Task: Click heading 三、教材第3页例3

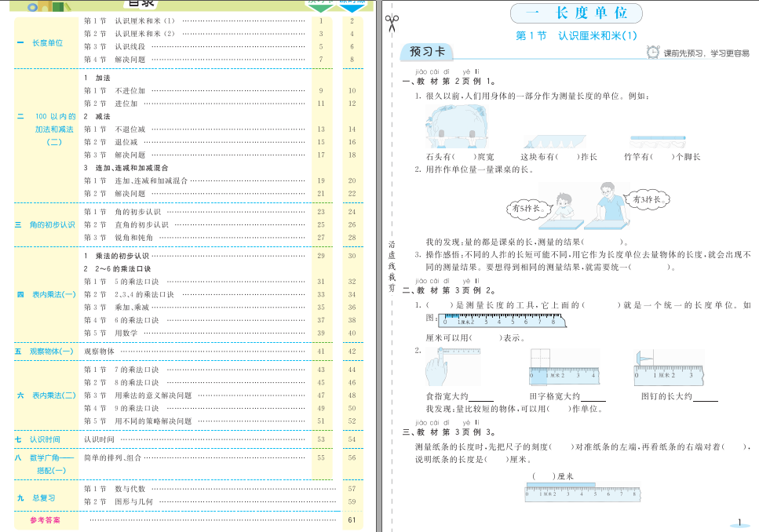Action: pos(449,432)
